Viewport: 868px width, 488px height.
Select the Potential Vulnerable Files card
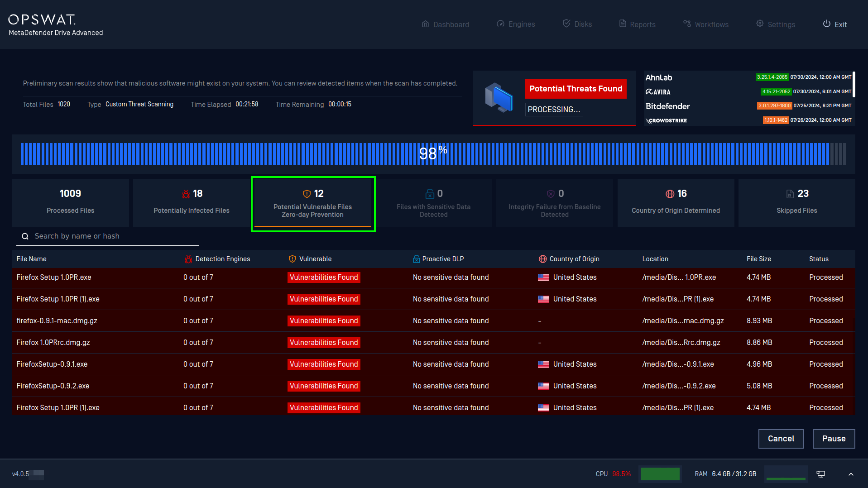[x=313, y=204]
